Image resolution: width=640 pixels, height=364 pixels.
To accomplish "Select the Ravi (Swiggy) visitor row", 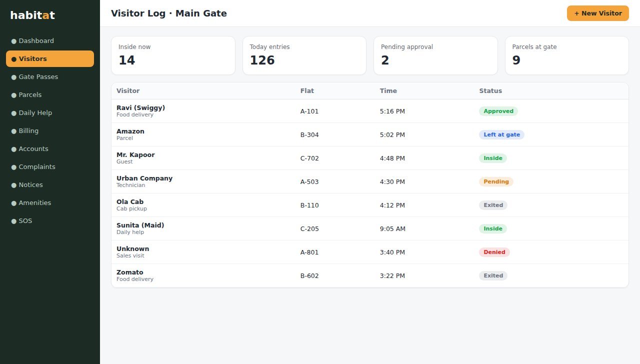I will [x=370, y=111].
